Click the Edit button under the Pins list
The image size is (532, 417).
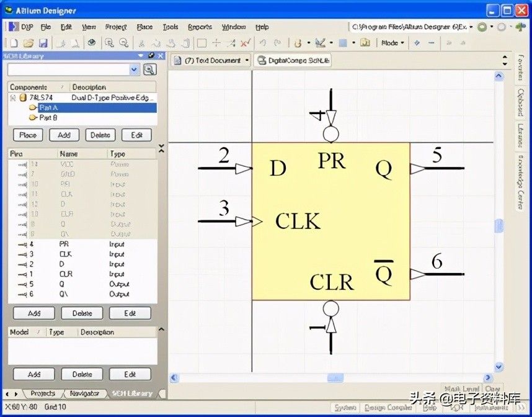click(130, 313)
